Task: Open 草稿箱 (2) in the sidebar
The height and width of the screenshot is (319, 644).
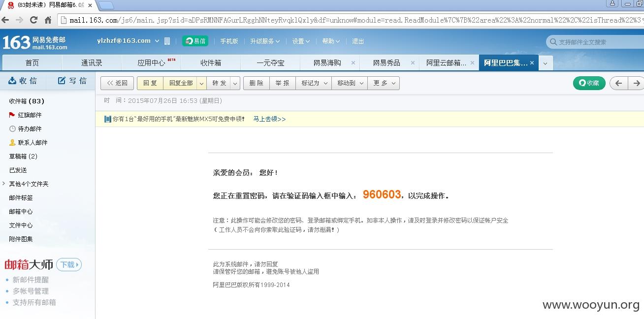Action: 23,156
